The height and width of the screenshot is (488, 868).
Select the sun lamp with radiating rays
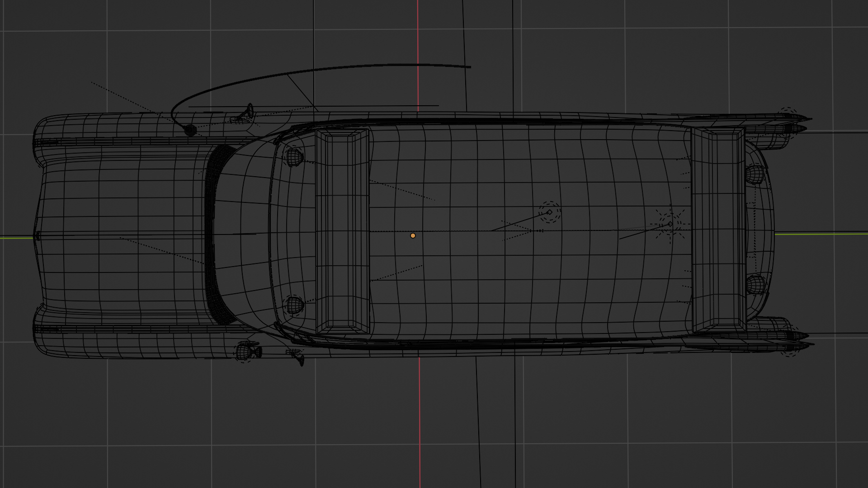(x=670, y=224)
